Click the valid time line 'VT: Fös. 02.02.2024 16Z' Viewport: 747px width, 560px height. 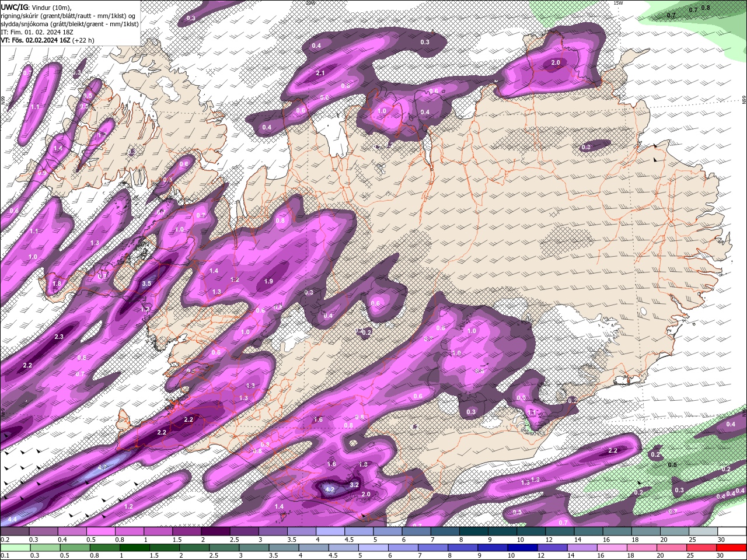coord(36,40)
